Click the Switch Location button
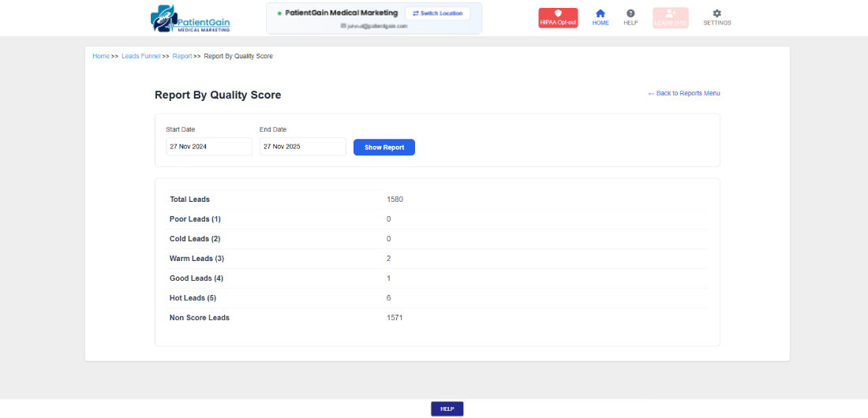This screenshot has height=418, width=868. (x=437, y=13)
